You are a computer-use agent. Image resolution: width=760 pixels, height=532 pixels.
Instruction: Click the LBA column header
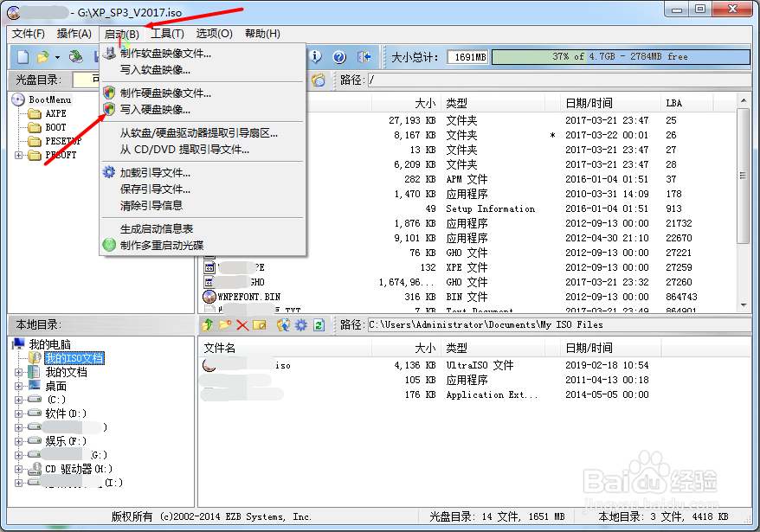point(686,103)
